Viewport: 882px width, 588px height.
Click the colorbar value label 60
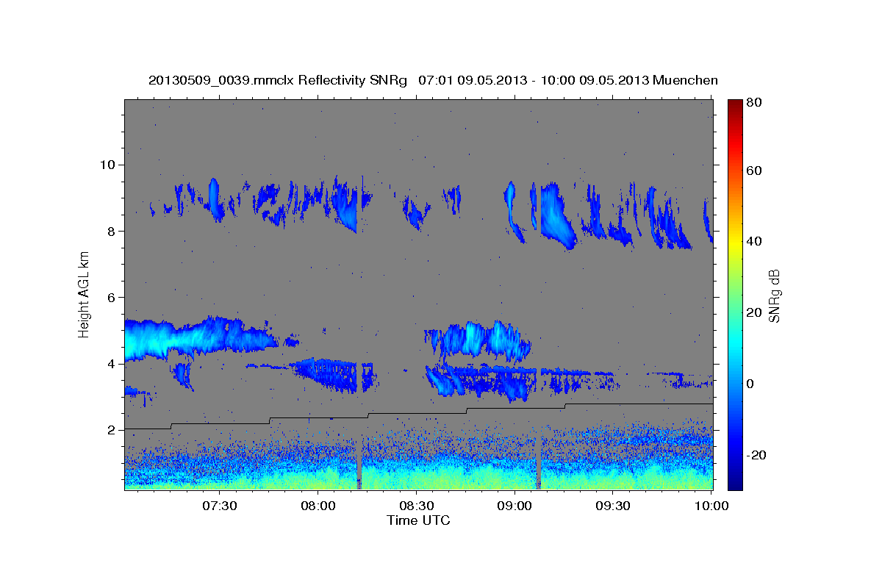[x=753, y=171]
